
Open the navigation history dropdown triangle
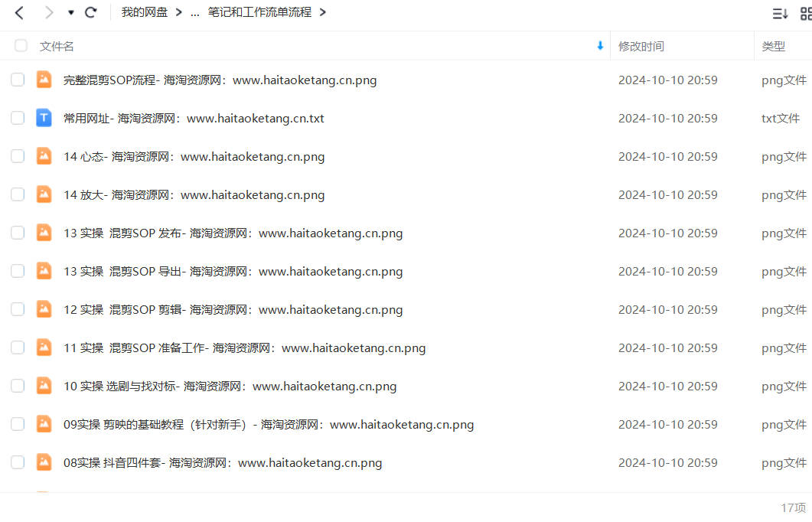point(71,12)
